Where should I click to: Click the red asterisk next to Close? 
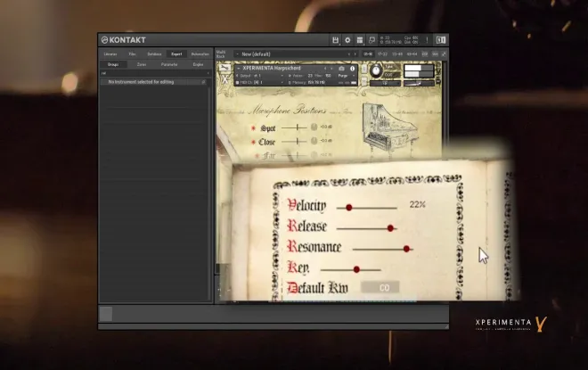pos(254,143)
